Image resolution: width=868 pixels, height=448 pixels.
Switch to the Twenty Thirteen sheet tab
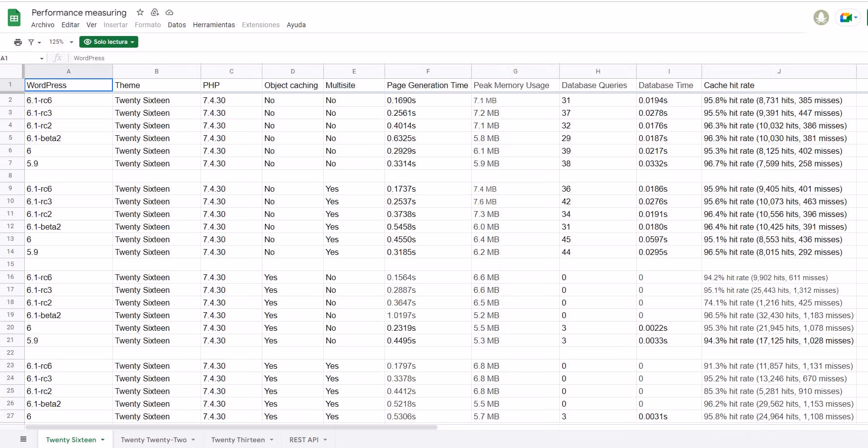coord(238,440)
